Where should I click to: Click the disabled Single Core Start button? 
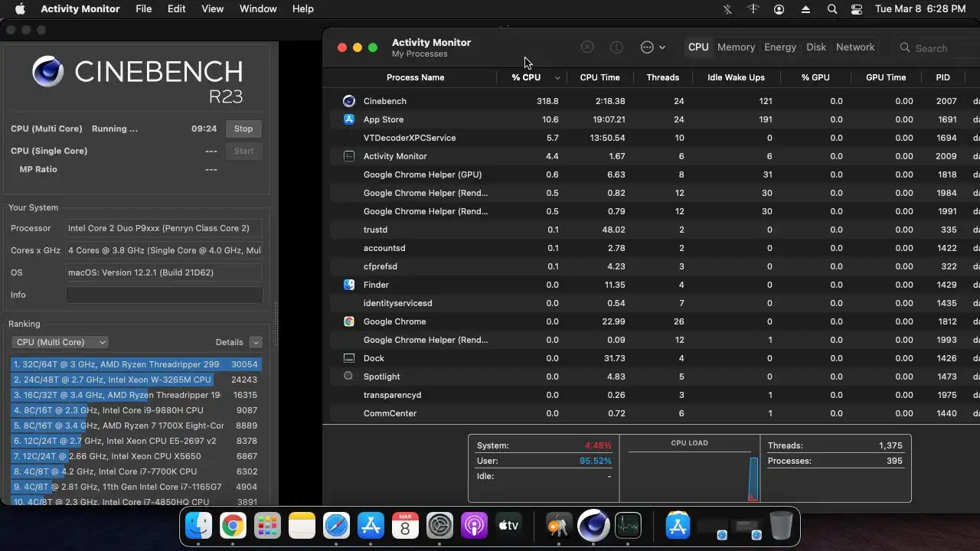tap(243, 151)
